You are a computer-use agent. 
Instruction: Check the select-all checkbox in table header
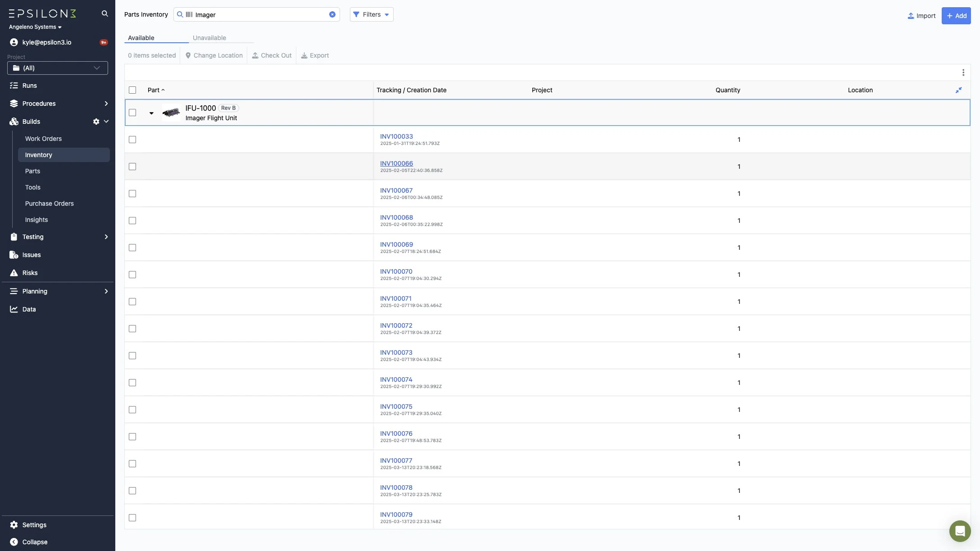[x=132, y=90]
